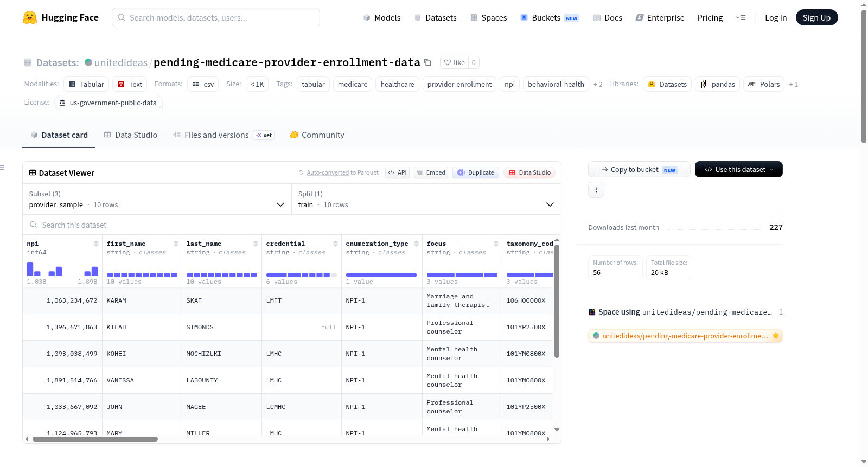Click the Polars library tag

pyautogui.click(x=763, y=84)
